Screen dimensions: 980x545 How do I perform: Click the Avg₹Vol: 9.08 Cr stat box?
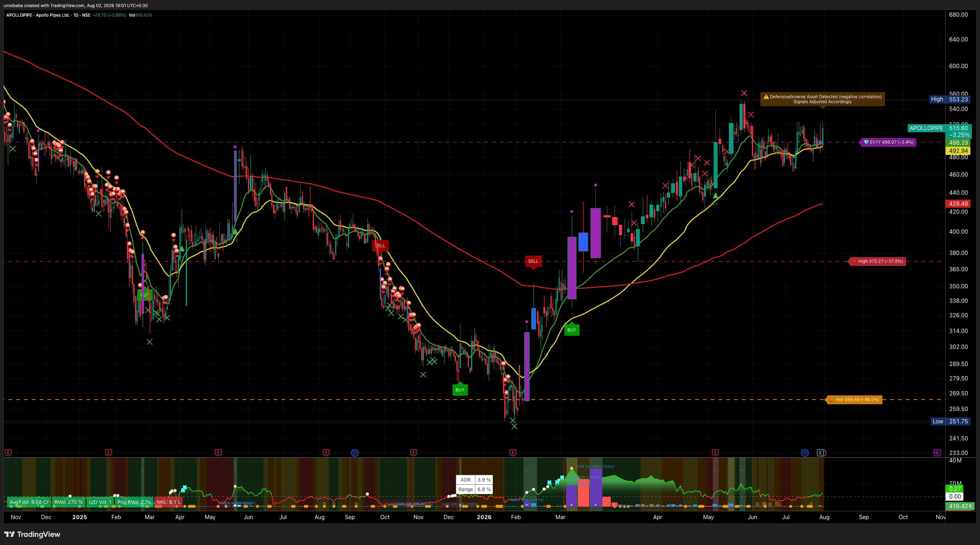click(29, 502)
